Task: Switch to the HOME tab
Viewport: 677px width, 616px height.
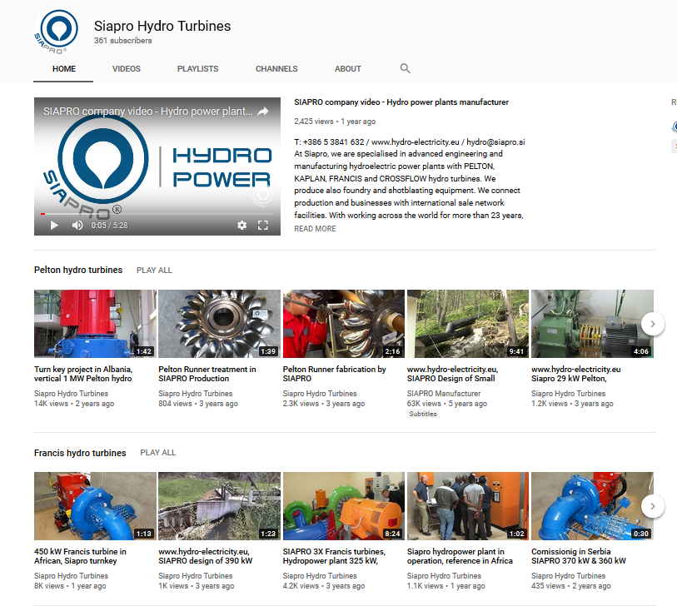Action: click(x=64, y=68)
